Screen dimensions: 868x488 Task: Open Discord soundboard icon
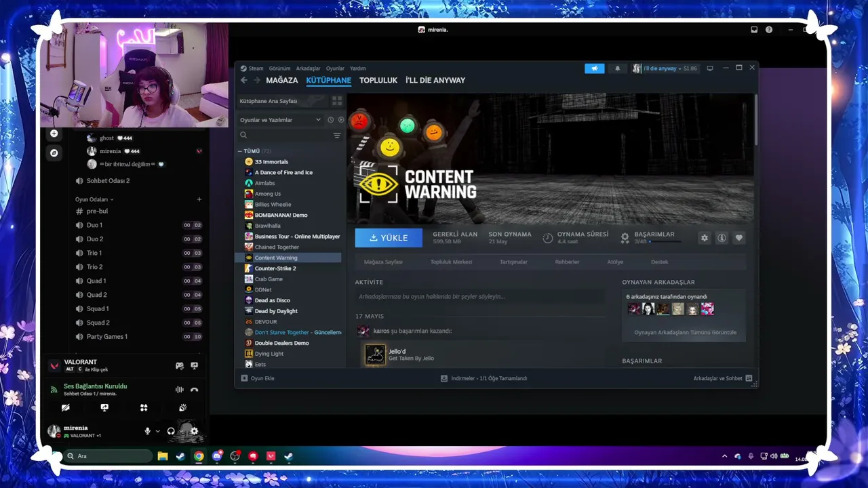tap(183, 408)
